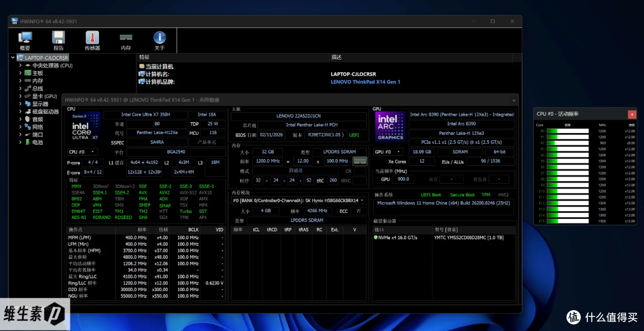Click the P0 core frequency bar
This screenshot has height=331, width=644.
tap(567, 131)
